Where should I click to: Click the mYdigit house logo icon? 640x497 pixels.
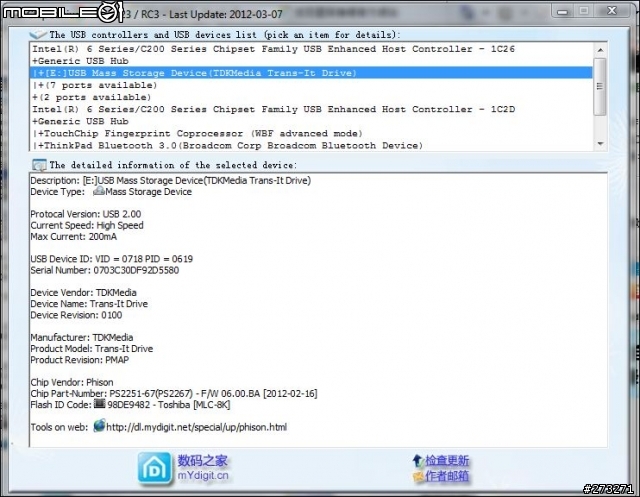[155, 468]
